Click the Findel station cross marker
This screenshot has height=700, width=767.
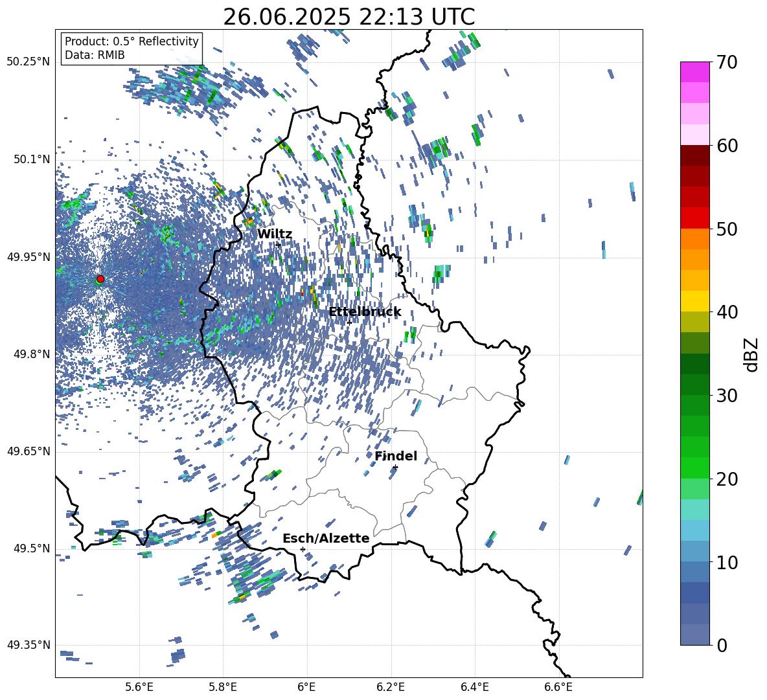click(x=395, y=468)
